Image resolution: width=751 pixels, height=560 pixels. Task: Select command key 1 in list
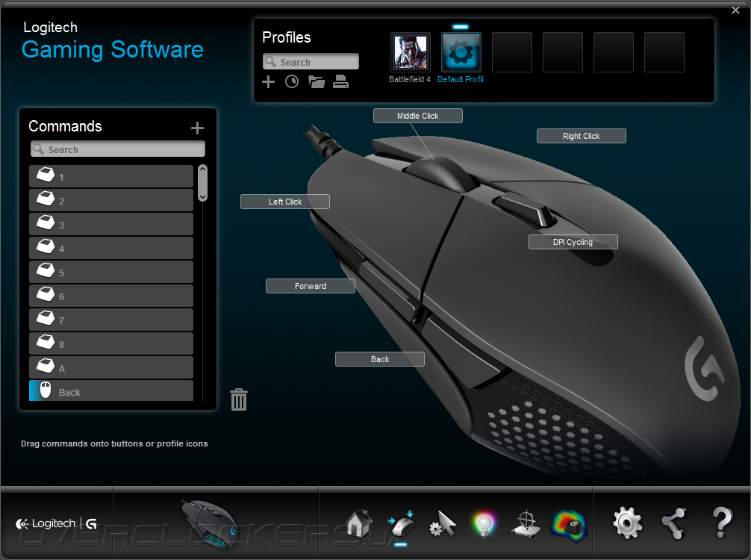click(111, 176)
